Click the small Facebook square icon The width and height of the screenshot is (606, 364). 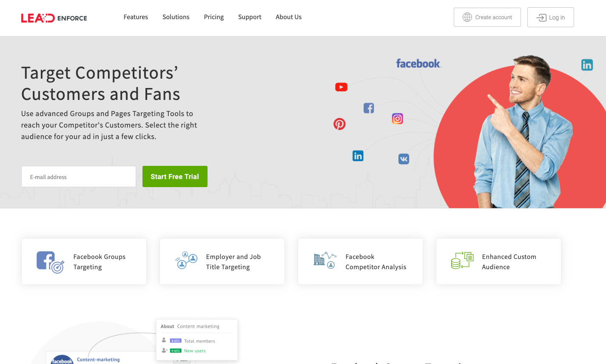(369, 108)
